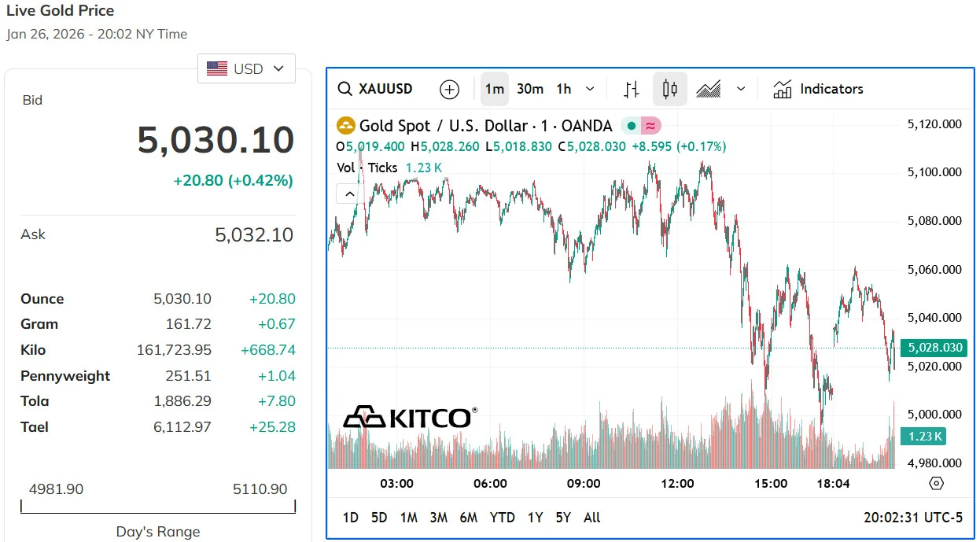Open chart settings hexagon icon near price axis

click(936, 483)
